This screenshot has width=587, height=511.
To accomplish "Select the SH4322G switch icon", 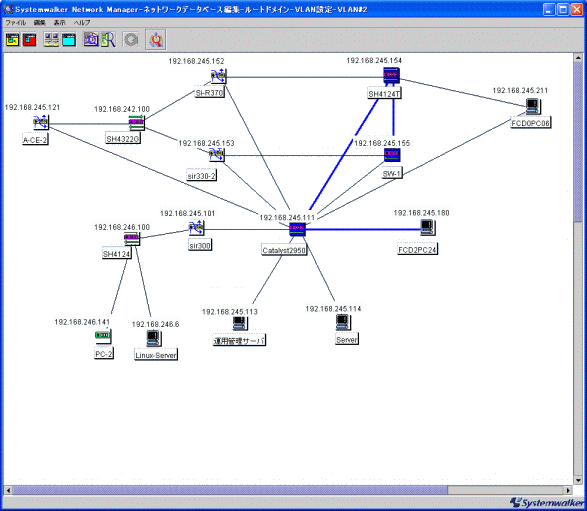I will (136, 123).
